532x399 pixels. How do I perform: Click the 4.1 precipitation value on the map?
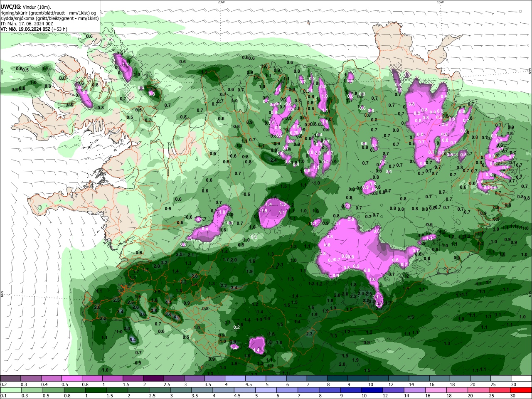click(168, 302)
